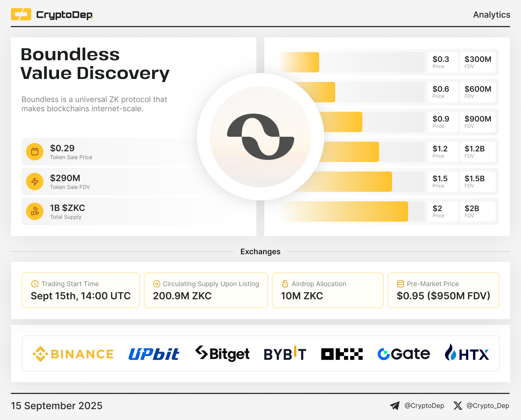Open the @Crypto_Dep X handle

[x=488, y=406]
